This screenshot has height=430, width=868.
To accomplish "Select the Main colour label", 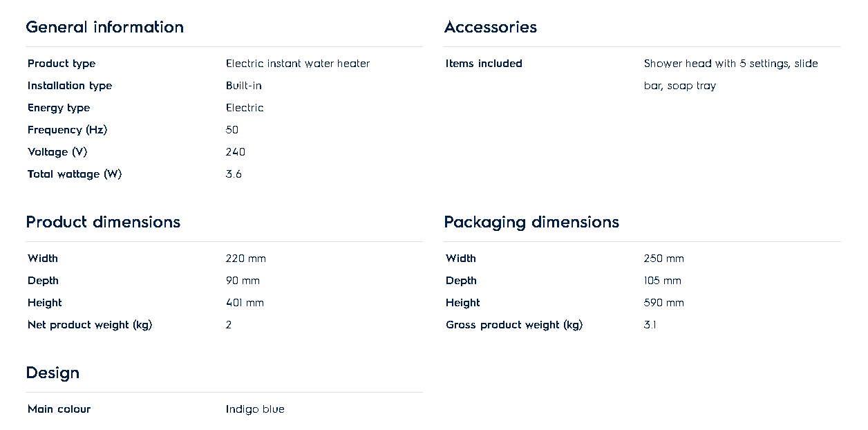I will coord(59,409).
